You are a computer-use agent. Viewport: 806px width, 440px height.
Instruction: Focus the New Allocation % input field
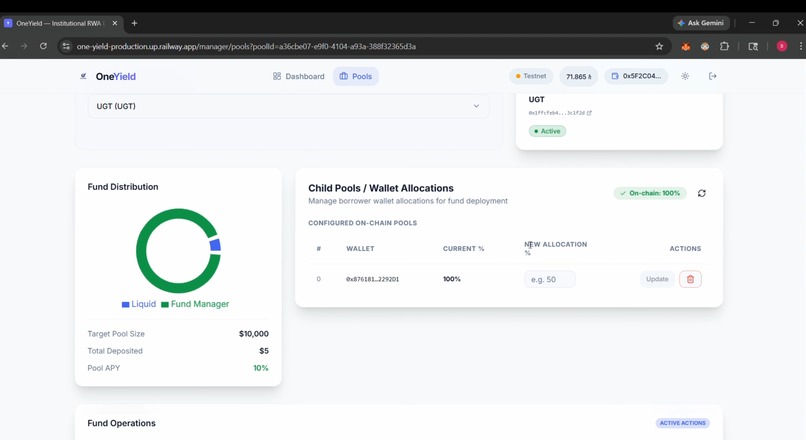click(549, 279)
